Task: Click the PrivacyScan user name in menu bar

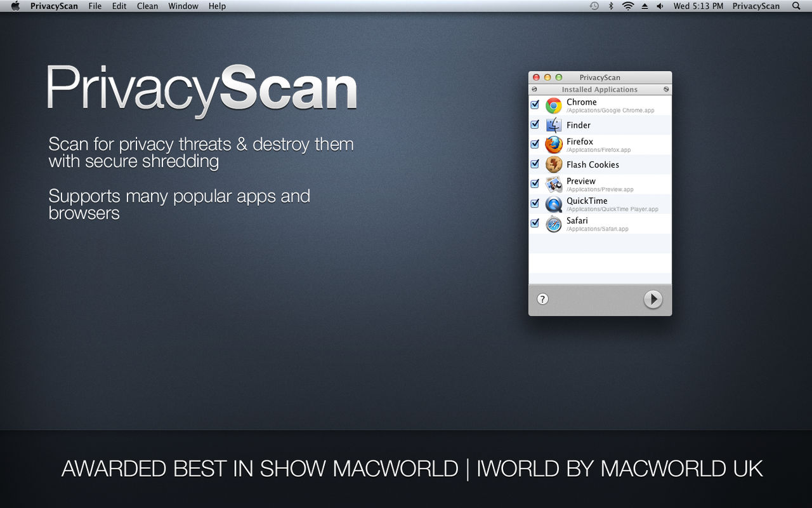Action: 756,6
